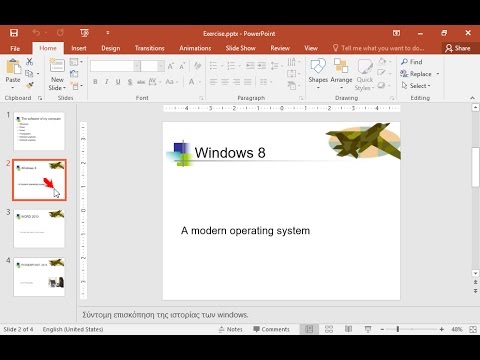Toggle Bold formatting
480x360 pixels.
point(95,82)
